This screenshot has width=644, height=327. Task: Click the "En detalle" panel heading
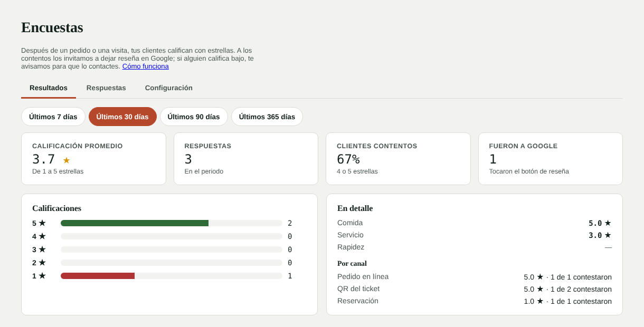tap(355, 208)
